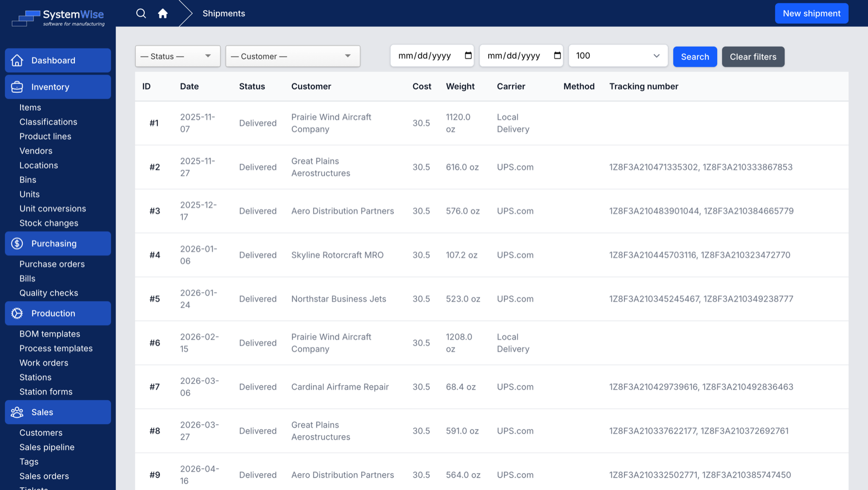
Task: Click the SystemWise logo
Action: [x=58, y=18]
